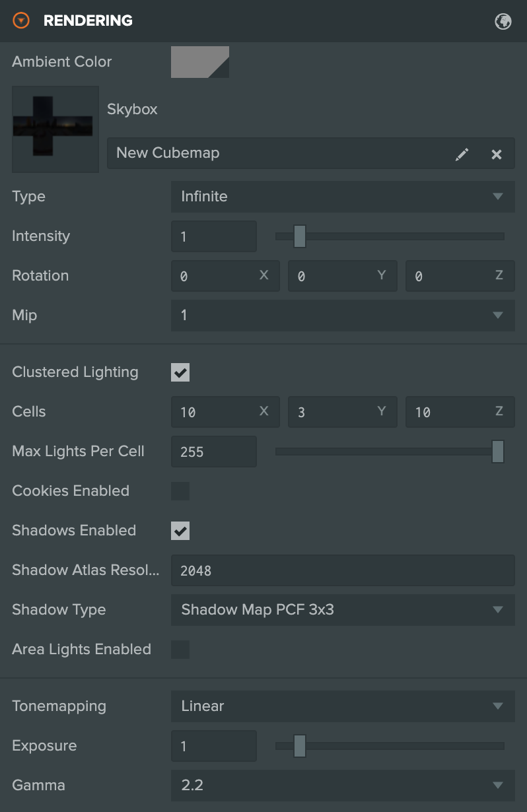
Task: Remove the skybox cubemap with the X icon
Action: tap(497, 154)
